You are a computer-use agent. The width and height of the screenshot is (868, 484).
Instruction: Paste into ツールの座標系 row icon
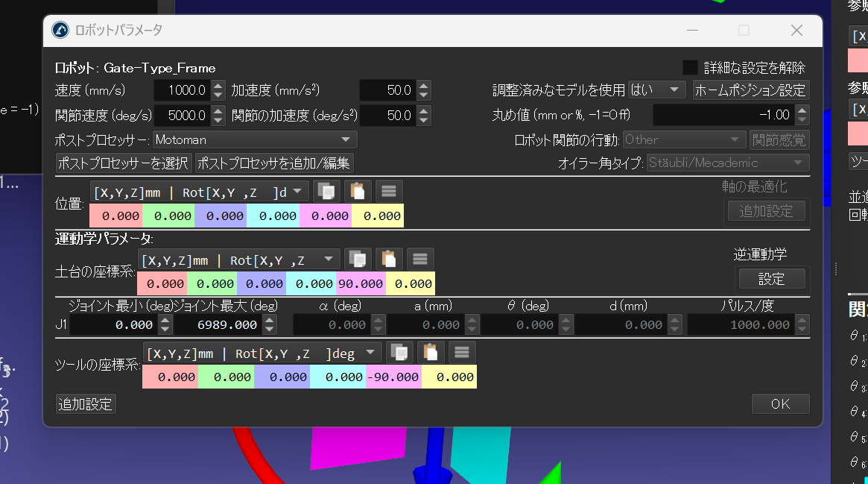pyautogui.click(x=431, y=352)
